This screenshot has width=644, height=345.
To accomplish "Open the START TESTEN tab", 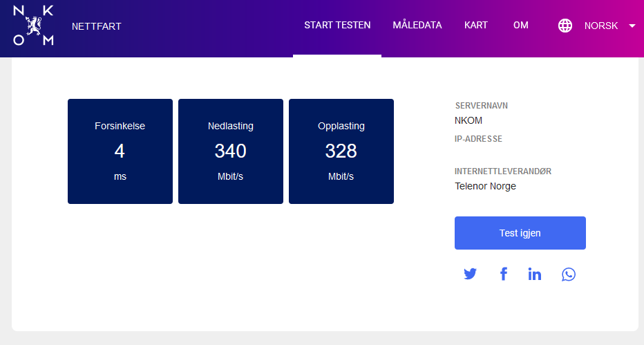I will click(x=337, y=26).
